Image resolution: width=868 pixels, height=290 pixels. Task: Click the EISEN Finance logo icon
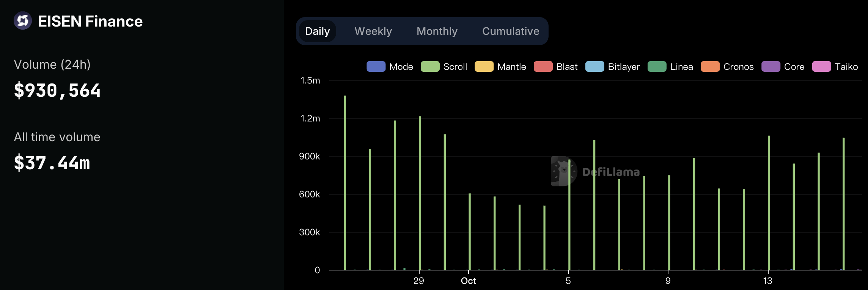23,21
